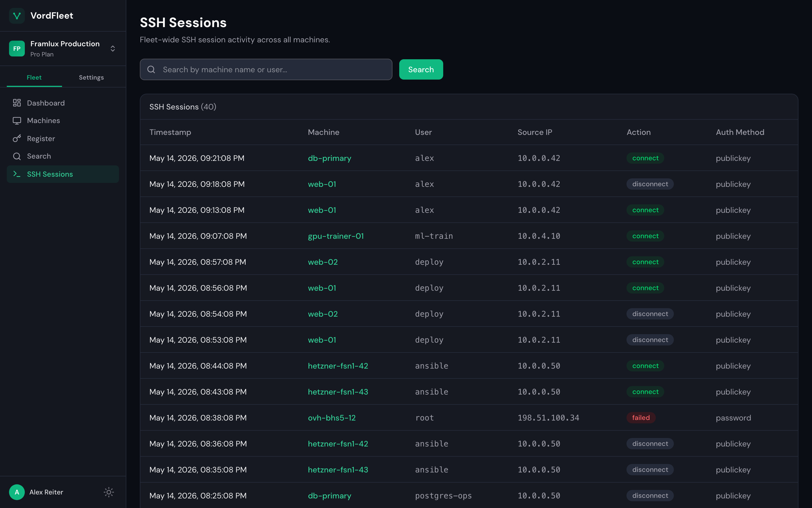Open the gpu-trainer-01 machine link
This screenshot has height=508, width=812.
(336, 236)
